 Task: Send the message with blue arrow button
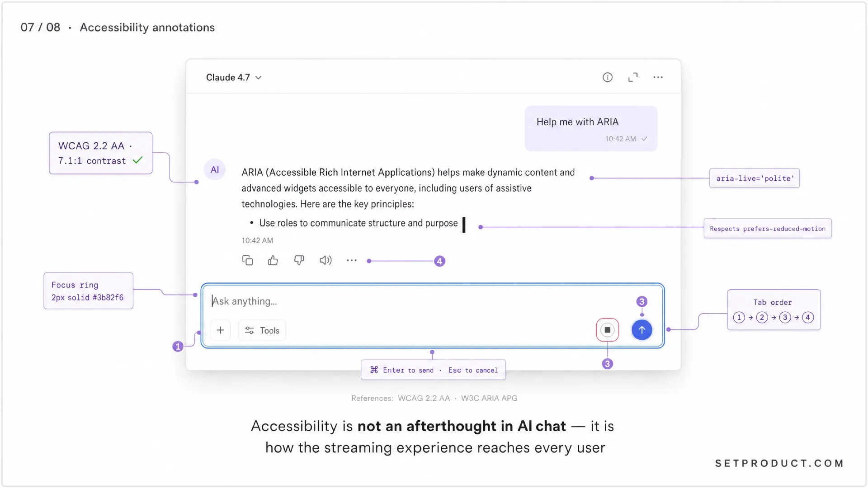pyautogui.click(x=642, y=330)
